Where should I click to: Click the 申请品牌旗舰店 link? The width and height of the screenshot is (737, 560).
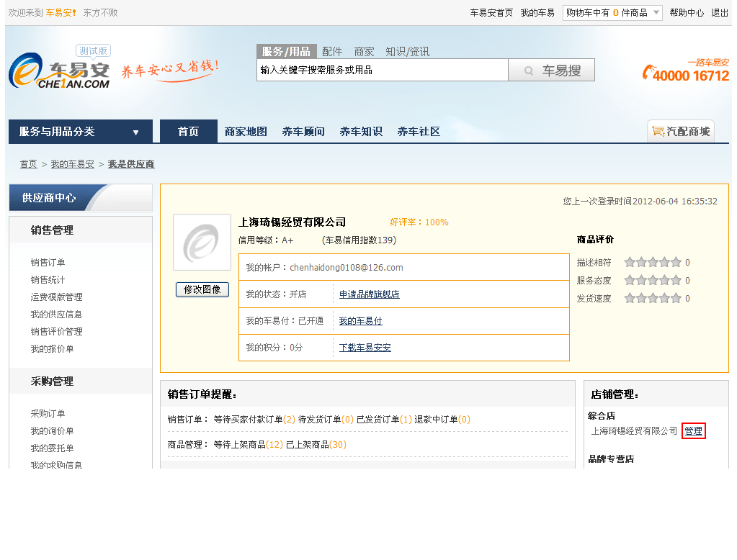(x=370, y=294)
